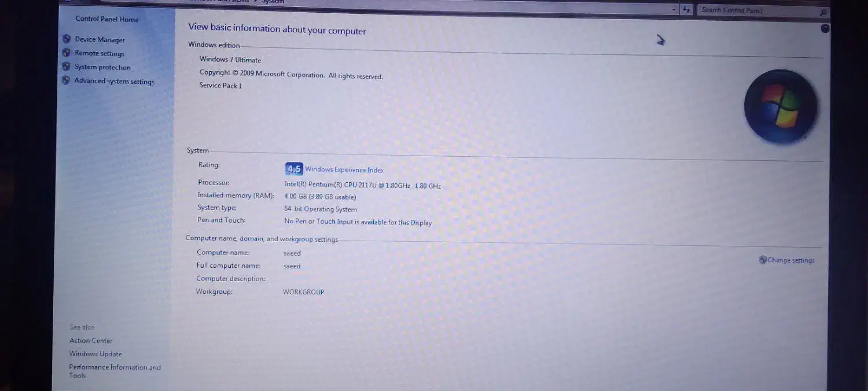Select the WORKGROUP workgroup value

[x=304, y=292]
